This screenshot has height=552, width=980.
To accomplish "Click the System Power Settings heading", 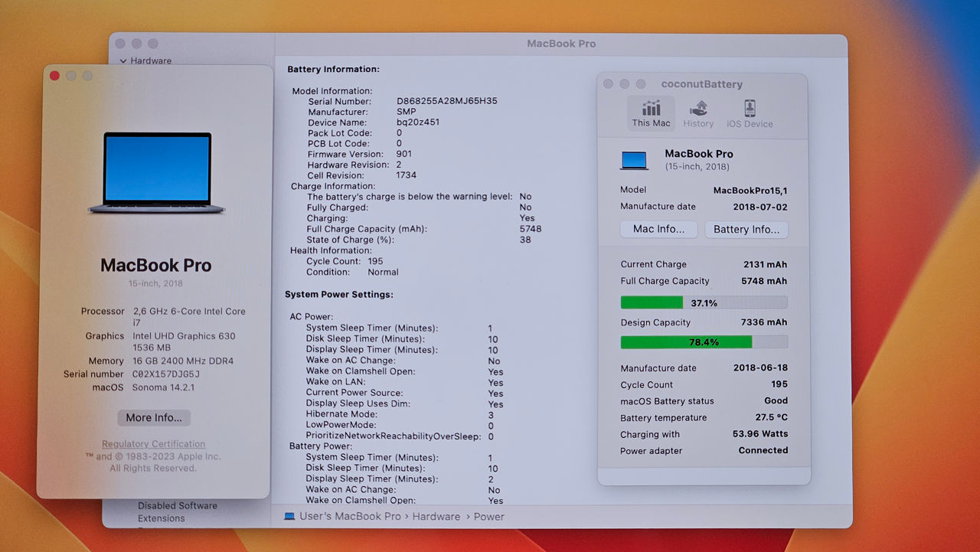I will 338,294.
